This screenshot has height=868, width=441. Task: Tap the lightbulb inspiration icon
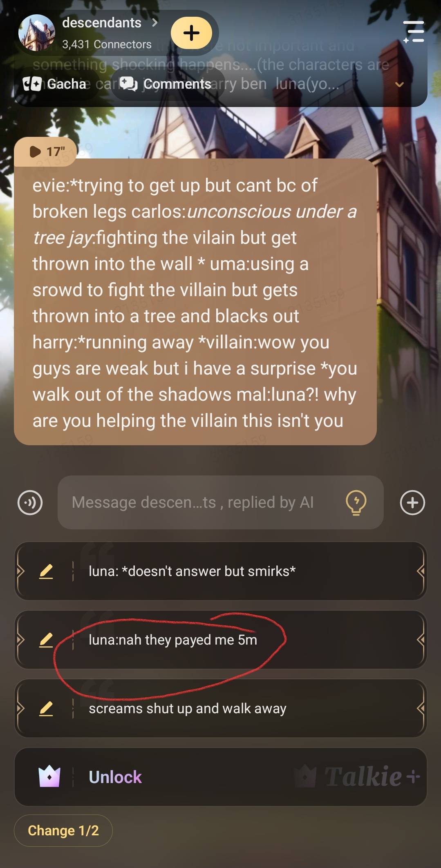[x=356, y=502]
